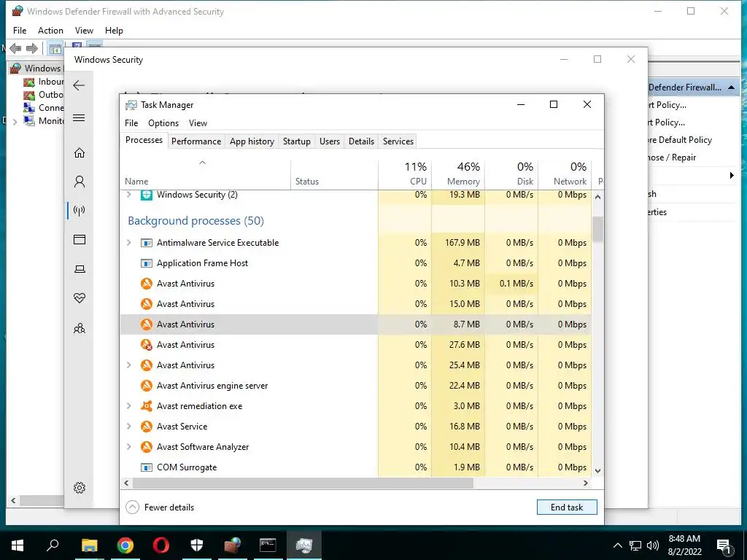
Task: Click Task Manager horizontal scrollbar thumb
Action: [303, 483]
